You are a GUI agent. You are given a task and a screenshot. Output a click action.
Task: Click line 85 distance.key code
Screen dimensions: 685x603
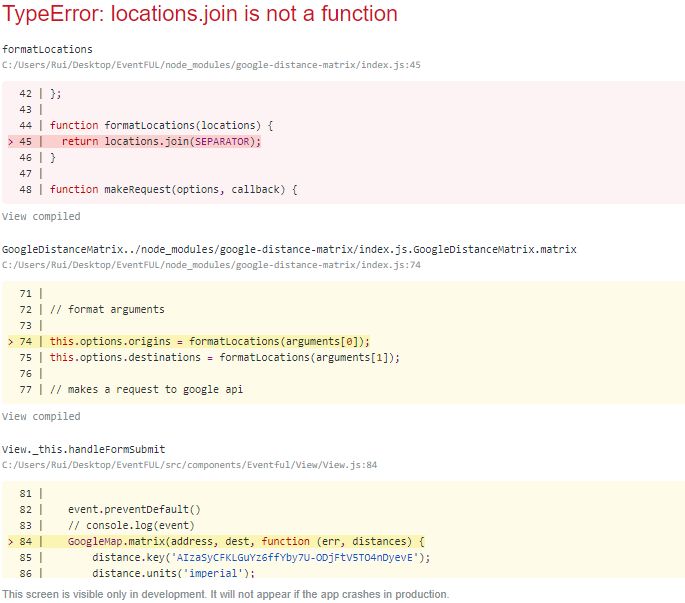click(x=261, y=558)
